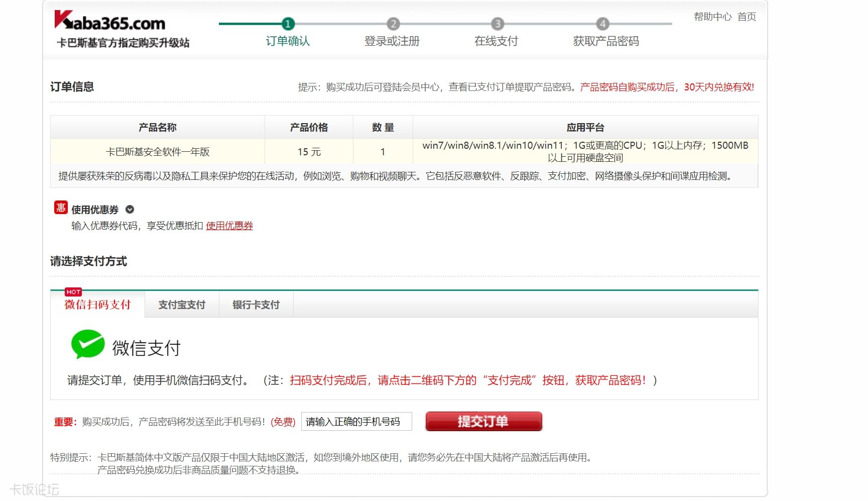868x501 pixels.
Task: Click the product description paragraph
Action: point(396,176)
